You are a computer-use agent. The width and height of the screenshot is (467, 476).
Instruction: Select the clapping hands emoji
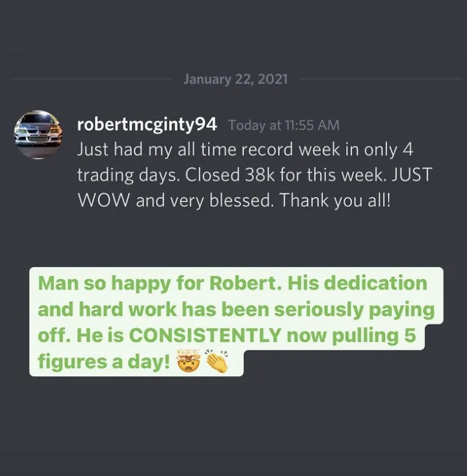(x=217, y=361)
